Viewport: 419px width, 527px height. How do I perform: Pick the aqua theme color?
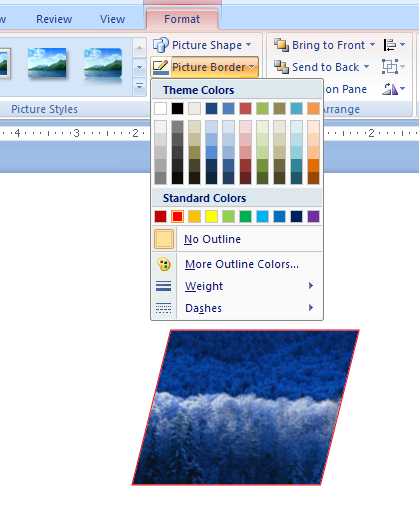(296, 109)
